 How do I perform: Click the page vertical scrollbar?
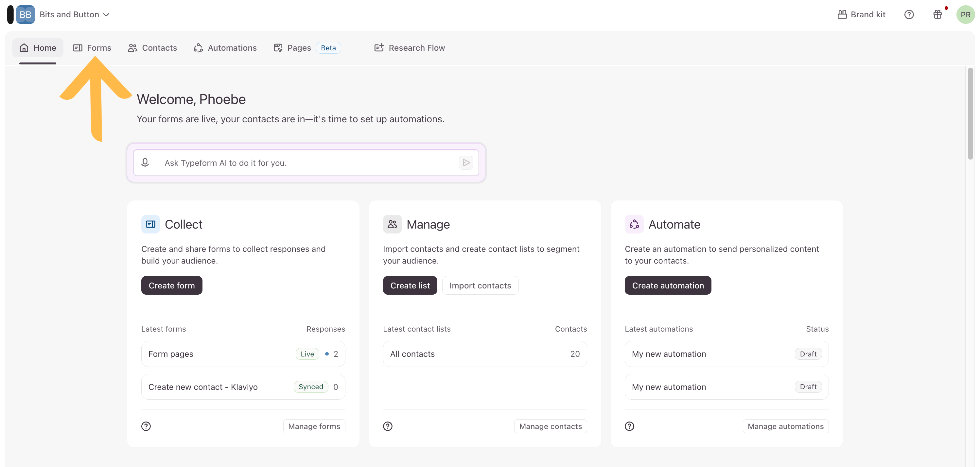pyautogui.click(x=971, y=113)
